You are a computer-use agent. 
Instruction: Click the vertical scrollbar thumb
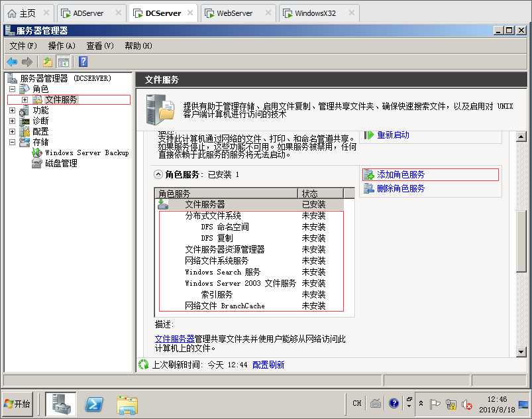click(521, 241)
